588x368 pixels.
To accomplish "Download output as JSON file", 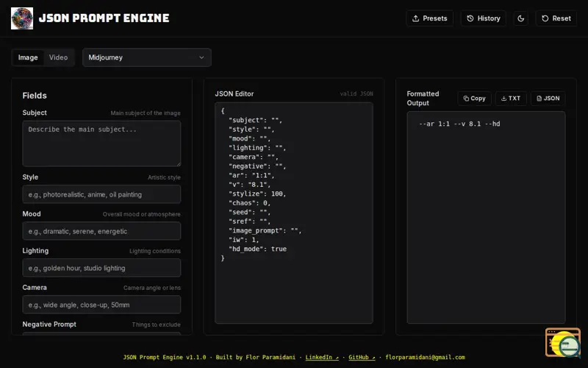I will (548, 99).
